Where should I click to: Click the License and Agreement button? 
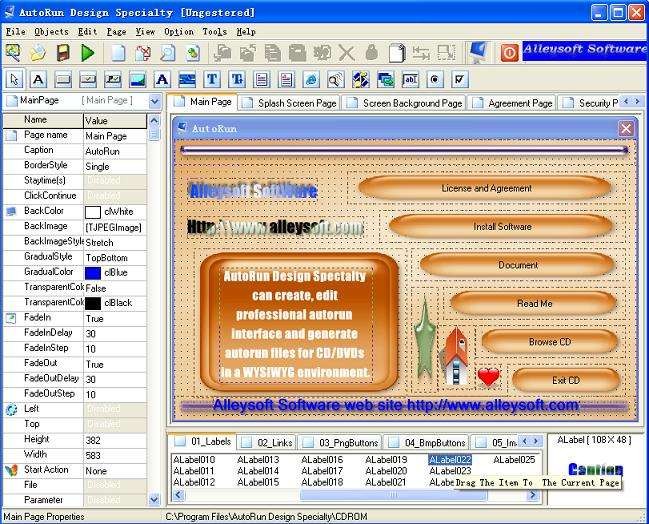pyautogui.click(x=486, y=188)
